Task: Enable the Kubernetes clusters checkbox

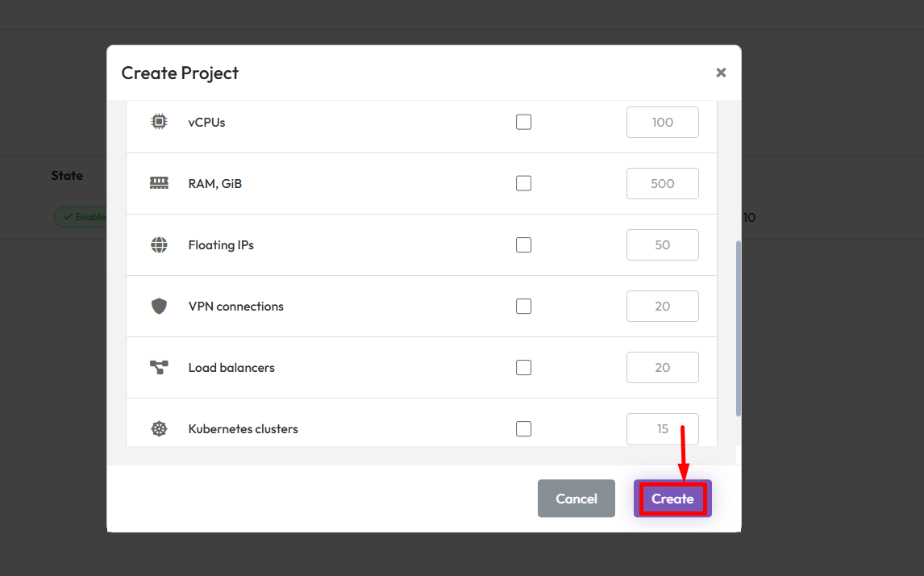Action: [524, 428]
